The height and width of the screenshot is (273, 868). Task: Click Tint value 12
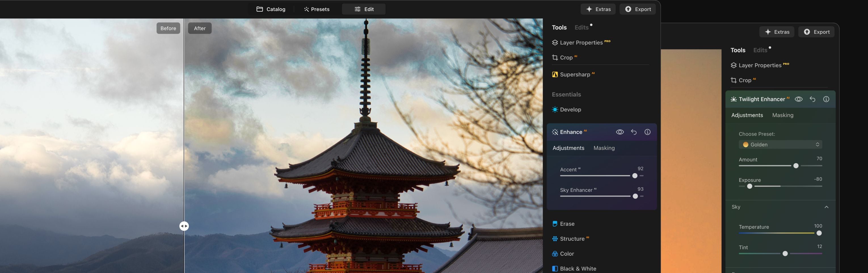819,246
